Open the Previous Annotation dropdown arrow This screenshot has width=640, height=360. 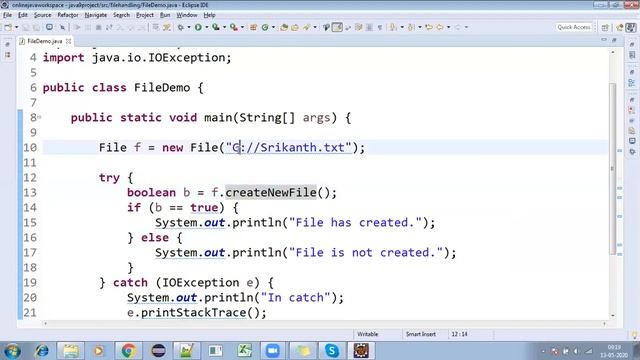click(420, 27)
